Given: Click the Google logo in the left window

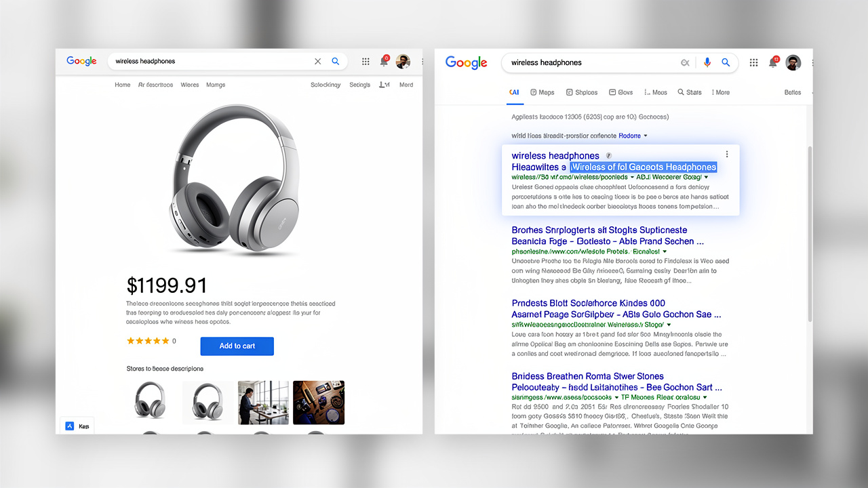Looking at the screenshot, I should [x=81, y=61].
